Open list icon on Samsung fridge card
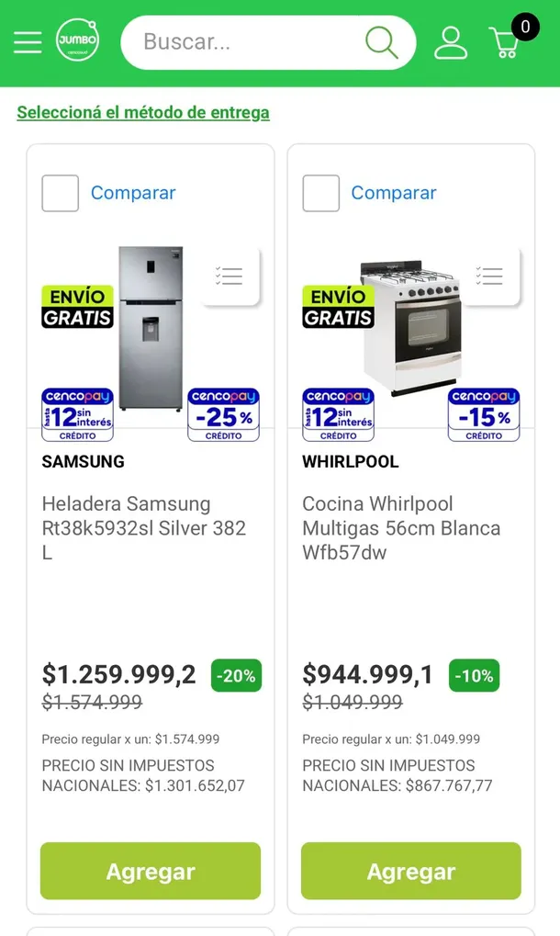Image resolution: width=560 pixels, height=936 pixels. tap(230, 276)
